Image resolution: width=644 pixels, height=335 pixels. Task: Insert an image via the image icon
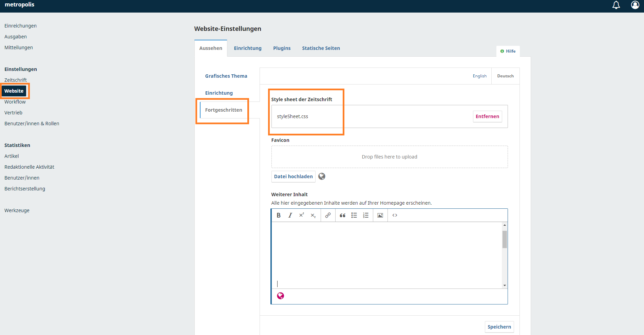[380, 215]
